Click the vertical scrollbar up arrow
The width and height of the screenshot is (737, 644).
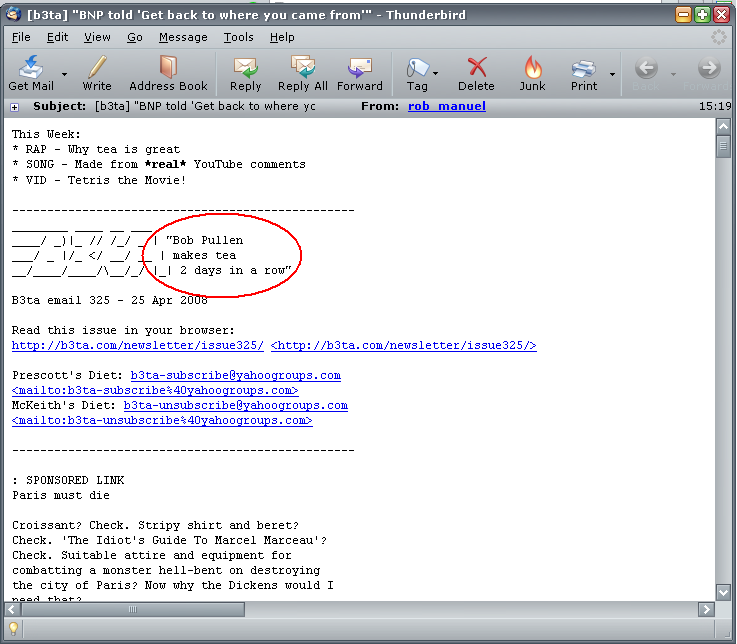coord(723,126)
